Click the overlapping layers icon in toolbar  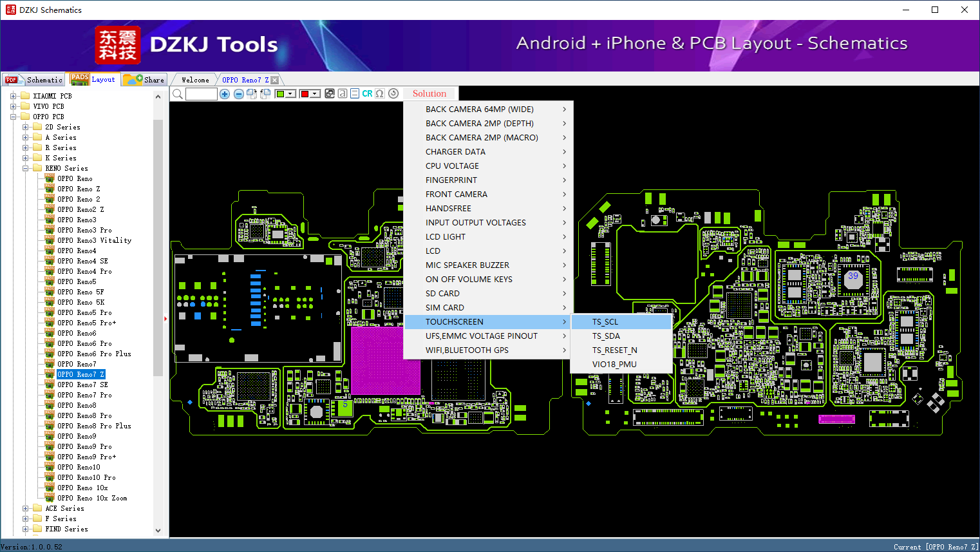click(x=330, y=93)
